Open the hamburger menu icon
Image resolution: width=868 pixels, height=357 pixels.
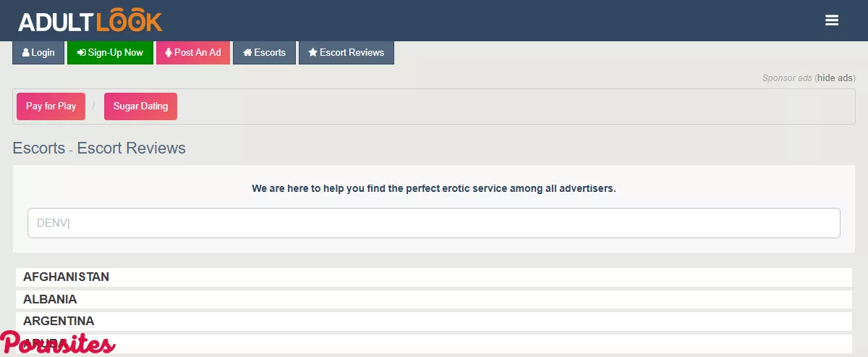[x=832, y=21]
